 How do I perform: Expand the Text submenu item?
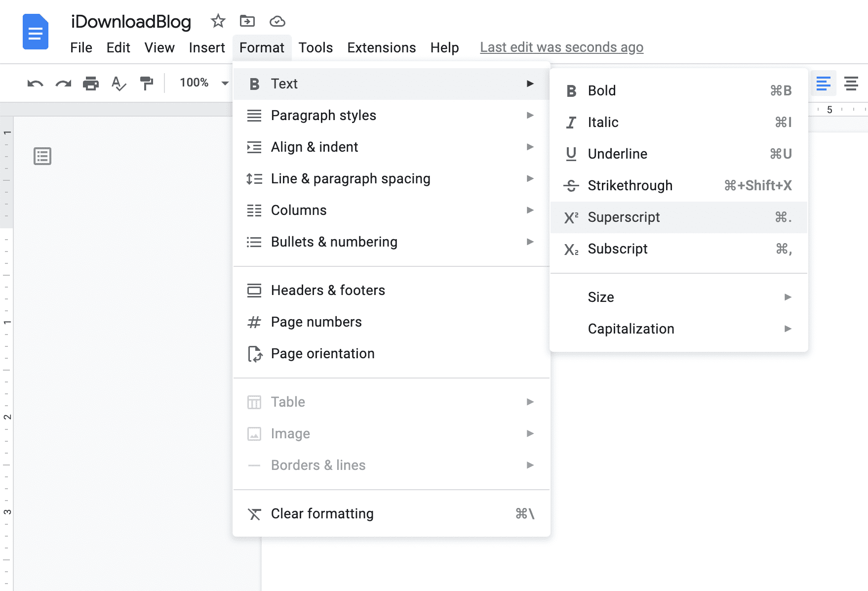point(392,84)
